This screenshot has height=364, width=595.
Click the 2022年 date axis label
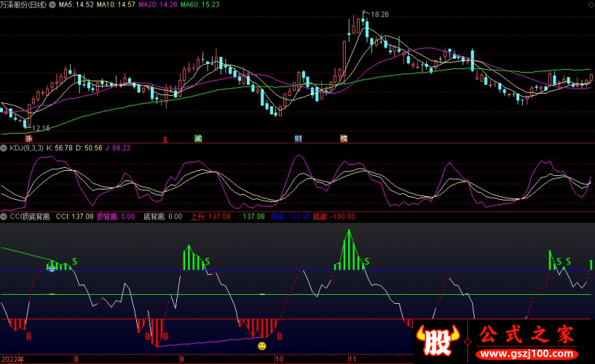(12, 359)
